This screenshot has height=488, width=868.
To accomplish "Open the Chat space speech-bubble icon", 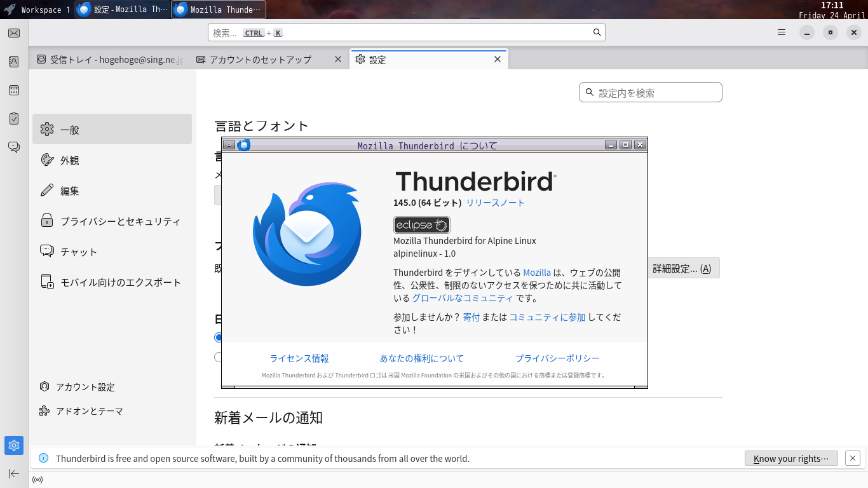I will pos(14,147).
